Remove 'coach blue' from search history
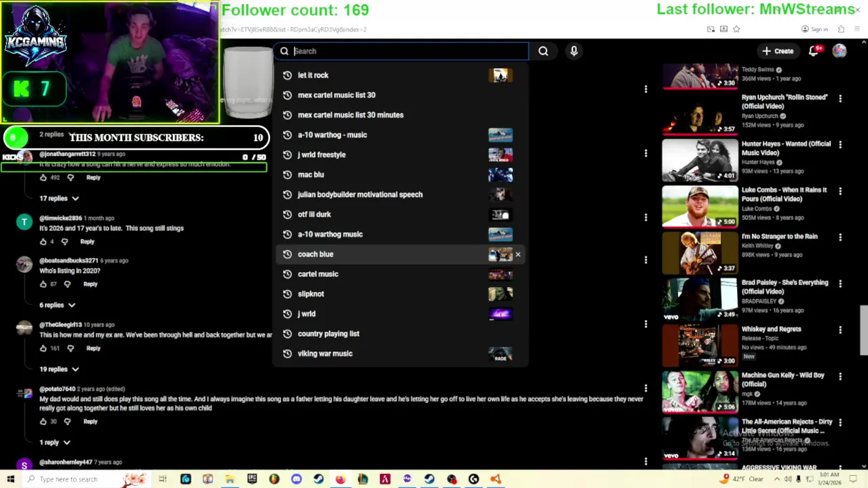The width and height of the screenshot is (868, 488). tap(518, 254)
